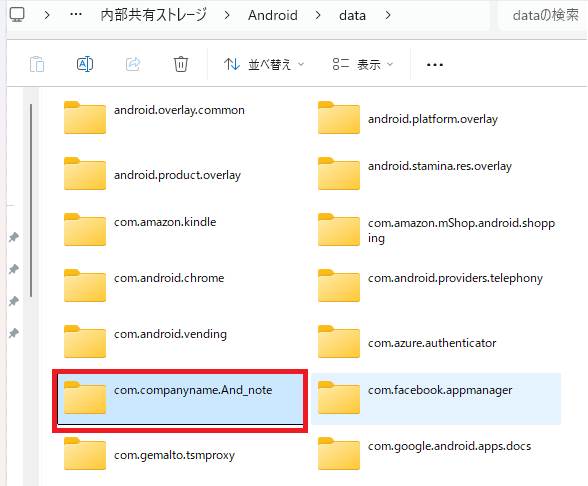588x486 pixels.
Task: Show hidden breadcrumb path ellipsis
Action: pyautogui.click(x=76, y=15)
